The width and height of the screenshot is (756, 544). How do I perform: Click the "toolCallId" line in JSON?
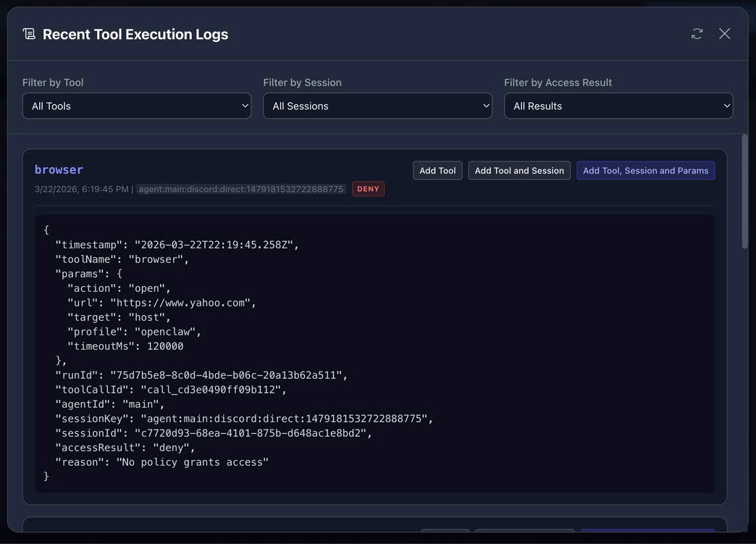coord(171,390)
